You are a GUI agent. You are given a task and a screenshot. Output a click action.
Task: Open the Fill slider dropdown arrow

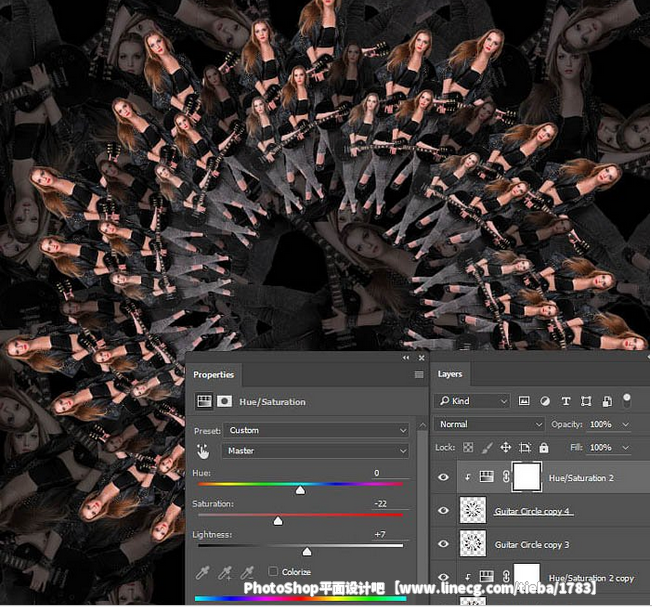pos(625,448)
